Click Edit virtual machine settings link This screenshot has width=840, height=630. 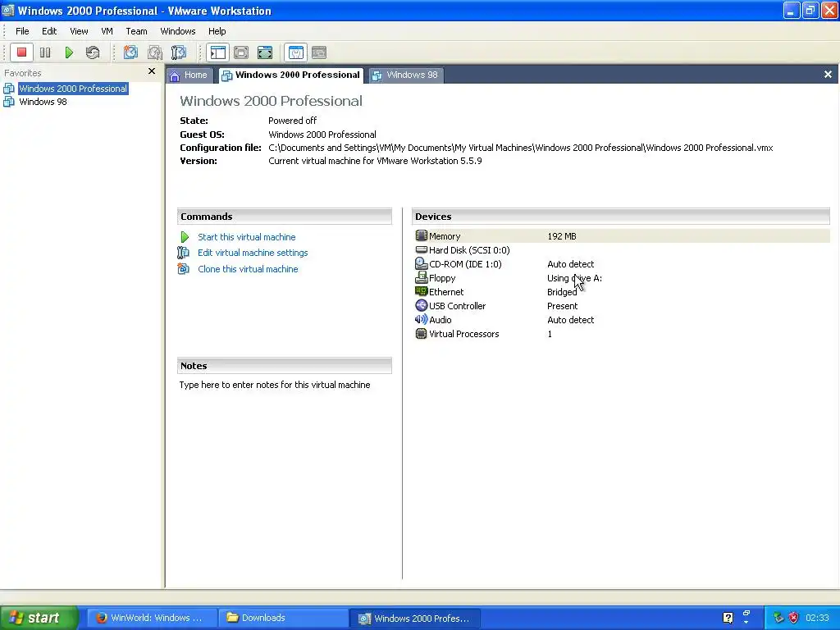253,253
